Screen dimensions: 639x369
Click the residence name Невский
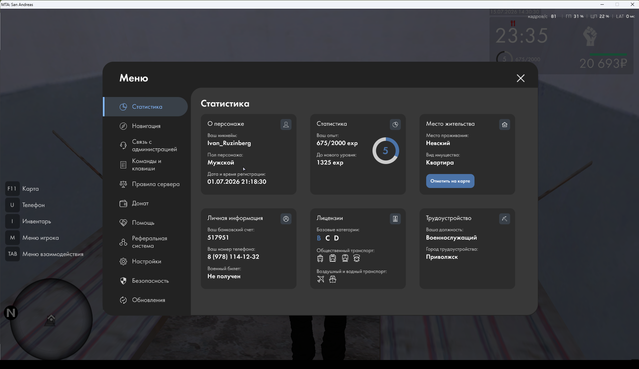coord(438,143)
